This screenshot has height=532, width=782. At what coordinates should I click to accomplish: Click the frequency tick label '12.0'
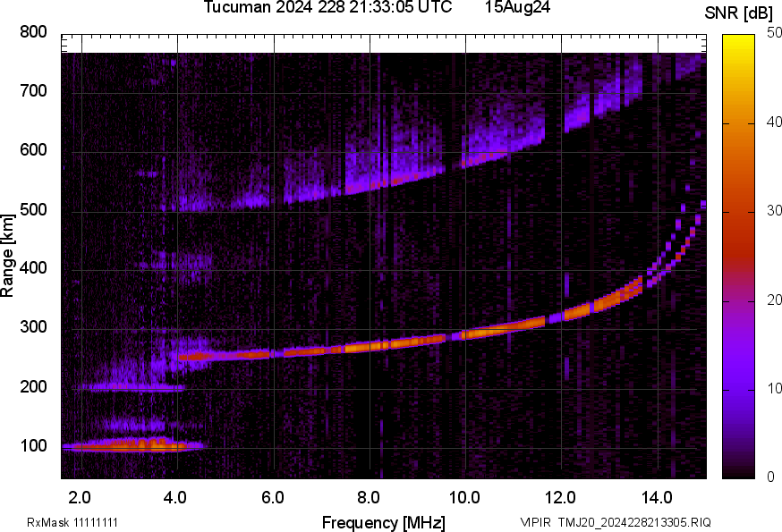pyautogui.click(x=561, y=498)
